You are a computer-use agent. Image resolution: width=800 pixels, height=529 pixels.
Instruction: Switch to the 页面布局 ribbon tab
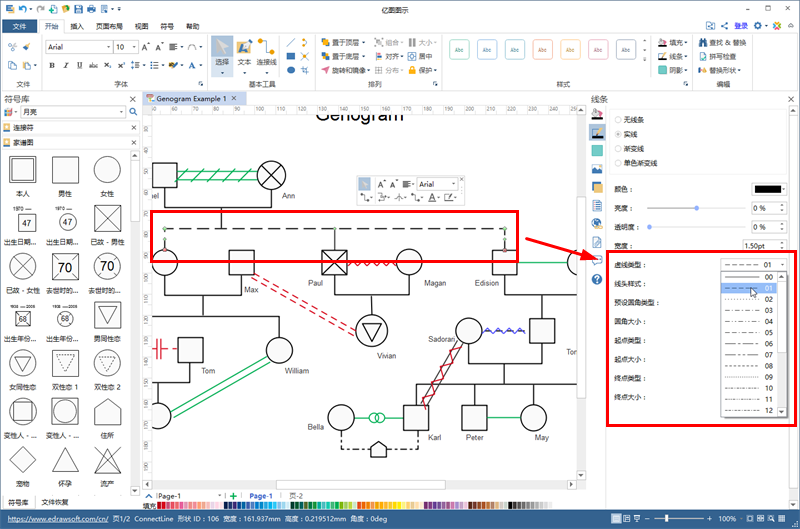109,27
